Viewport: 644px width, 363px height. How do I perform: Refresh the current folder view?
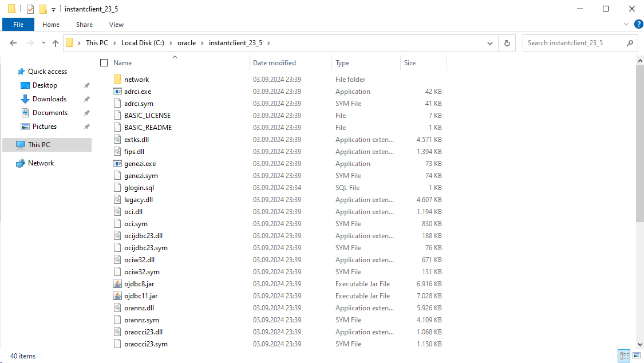[x=507, y=43]
